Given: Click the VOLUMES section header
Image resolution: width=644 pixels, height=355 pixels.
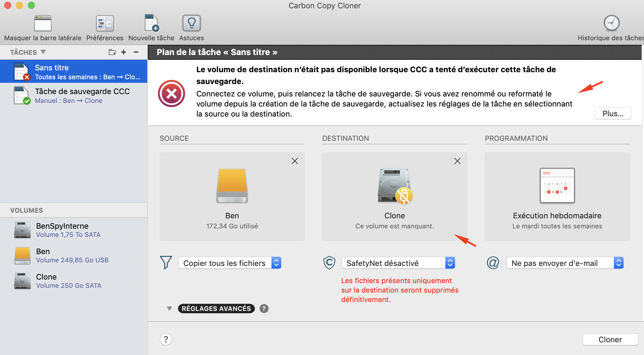Looking at the screenshot, I should click(x=27, y=210).
